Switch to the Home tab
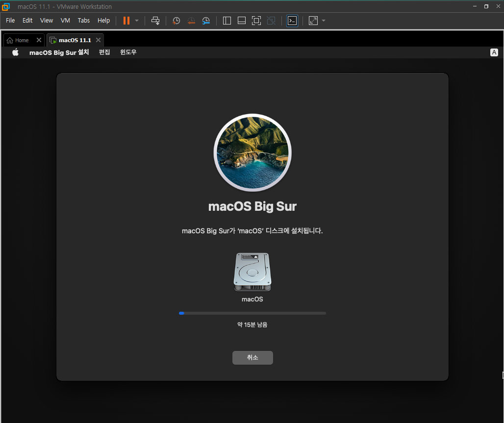The height and width of the screenshot is (423, 504). (22, 40)
